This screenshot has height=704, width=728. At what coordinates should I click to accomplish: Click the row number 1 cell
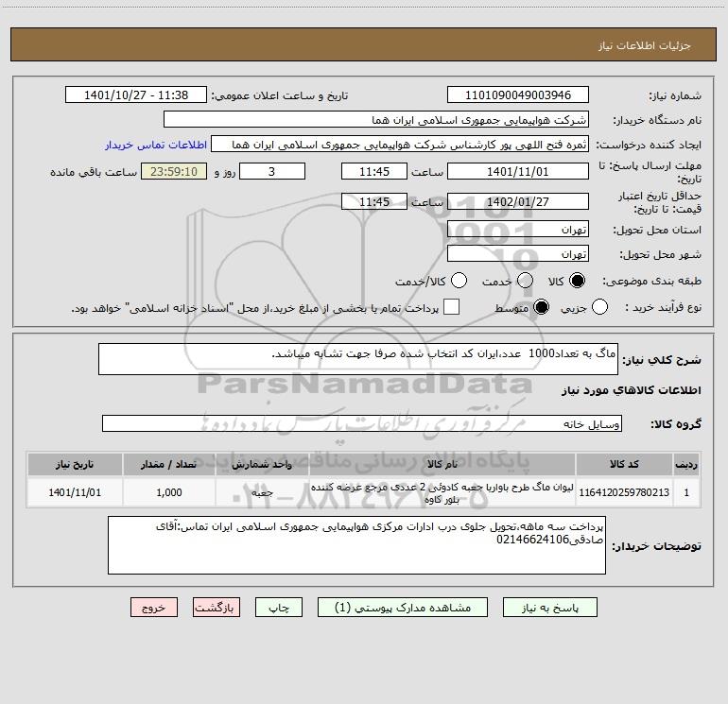(x=686, y=492)
